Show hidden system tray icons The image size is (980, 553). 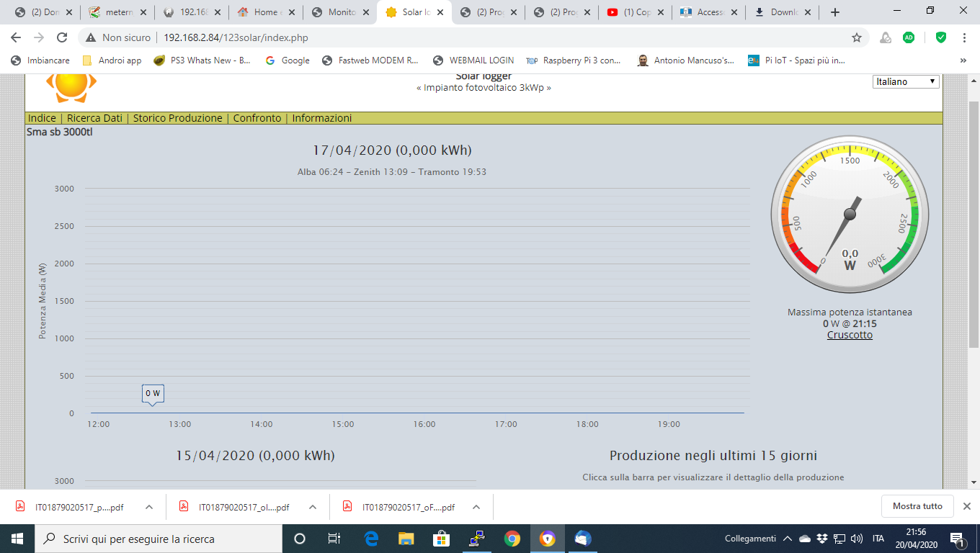coord(788,539)
